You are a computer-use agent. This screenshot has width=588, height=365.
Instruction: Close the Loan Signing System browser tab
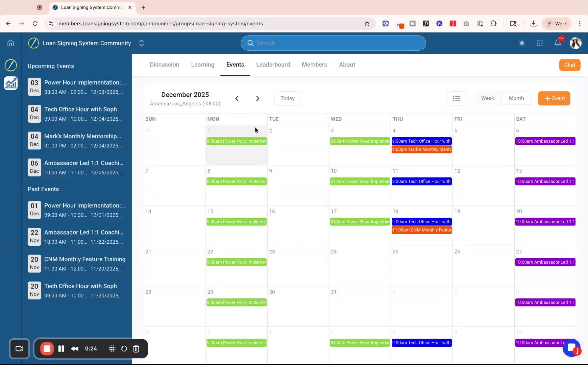(130, 7)
